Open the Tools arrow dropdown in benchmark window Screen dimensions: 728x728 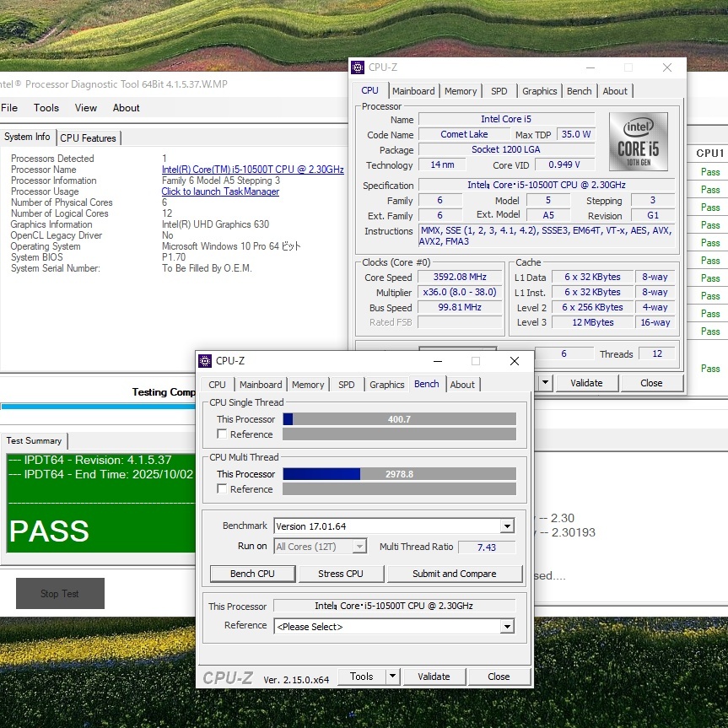(x=392, y=677)
